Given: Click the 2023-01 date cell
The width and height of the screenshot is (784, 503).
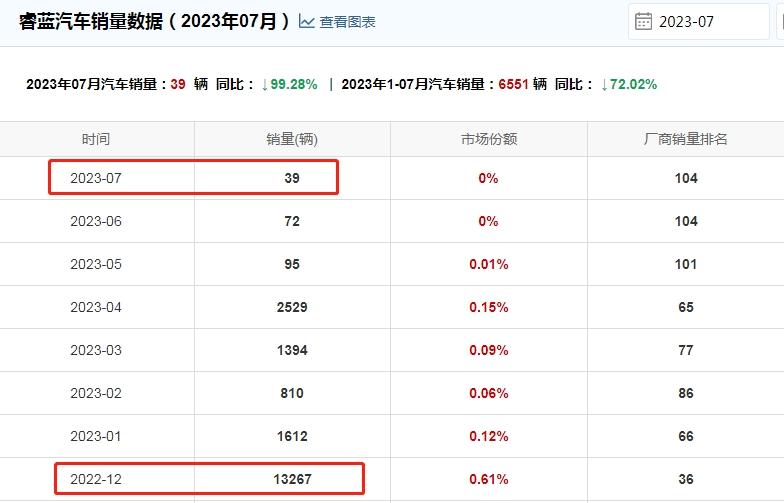Looking at the screenshot, I should coord(96,436).
